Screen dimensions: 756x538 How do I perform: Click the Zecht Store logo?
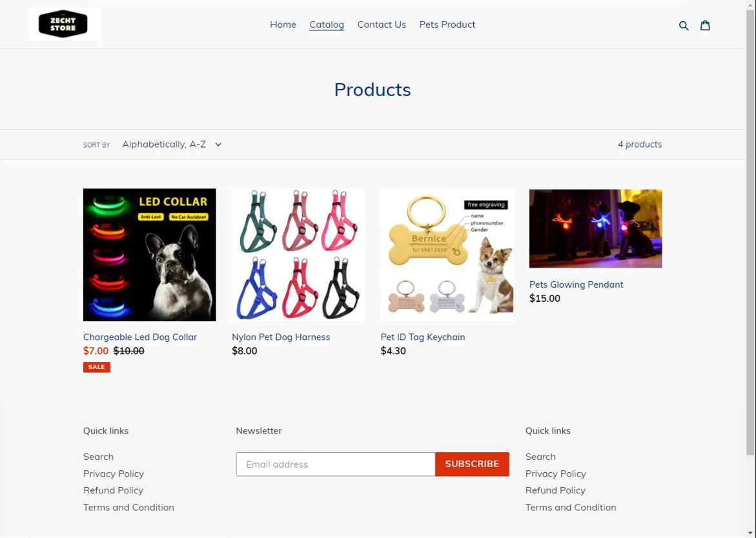65,25
